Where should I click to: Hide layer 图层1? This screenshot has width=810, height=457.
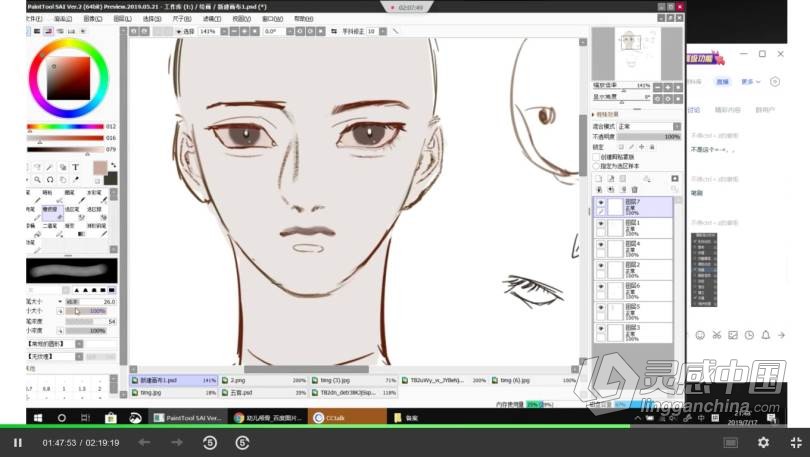[601, 224]
